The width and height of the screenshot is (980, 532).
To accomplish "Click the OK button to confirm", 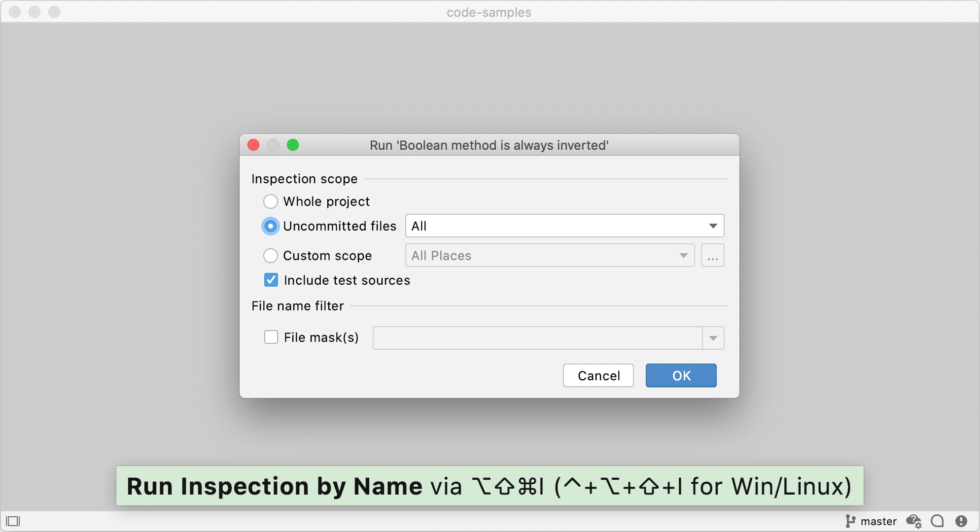I will (682, 375).
